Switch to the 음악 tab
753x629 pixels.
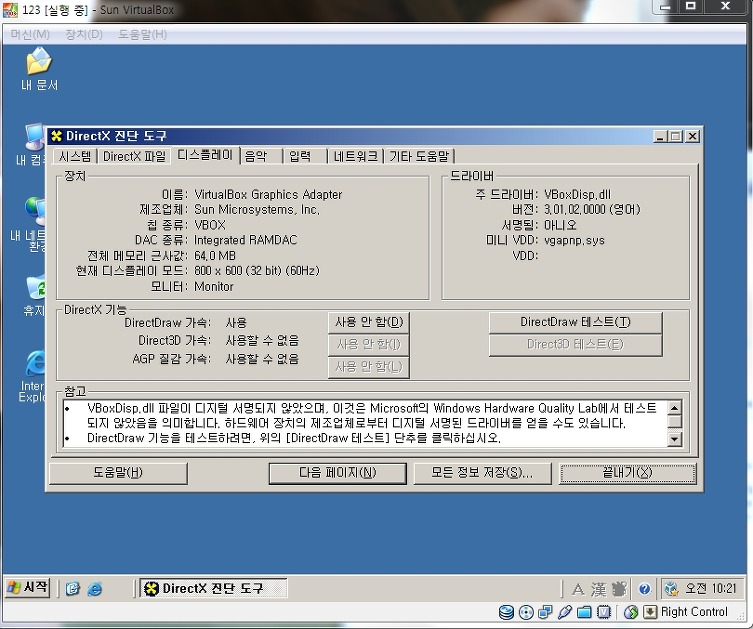(x=261, y=157)
